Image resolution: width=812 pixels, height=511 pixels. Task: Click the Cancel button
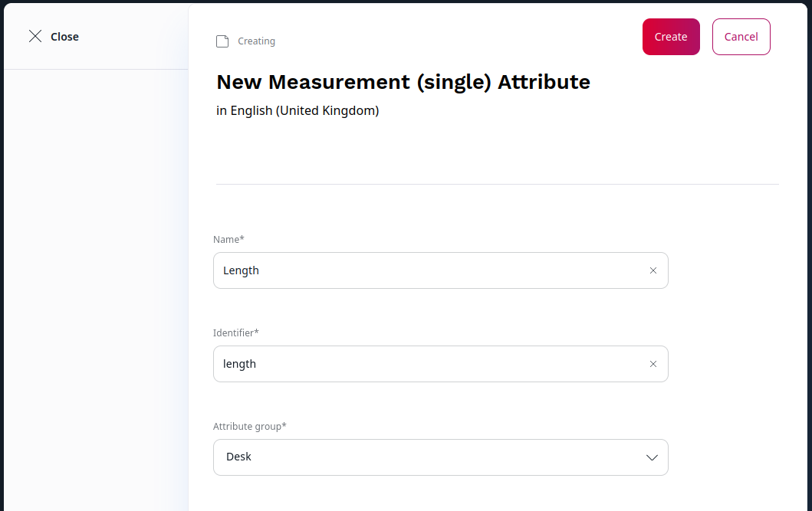coord(741,37)
